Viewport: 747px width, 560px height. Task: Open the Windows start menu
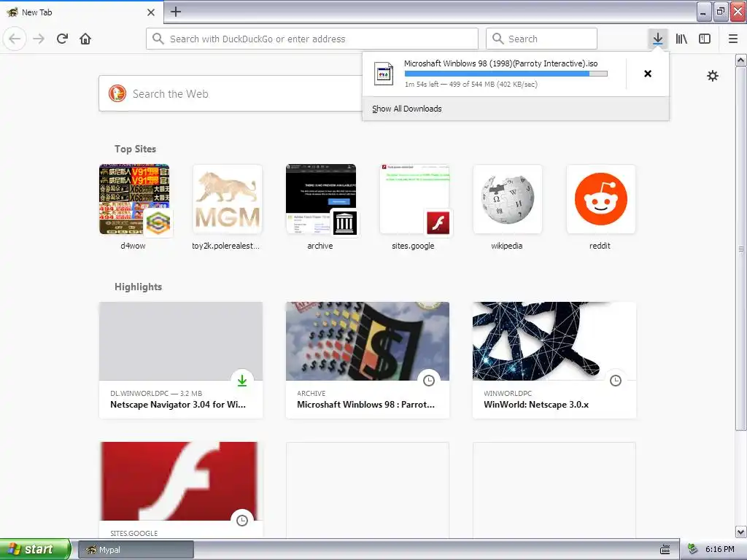(35, 549)
